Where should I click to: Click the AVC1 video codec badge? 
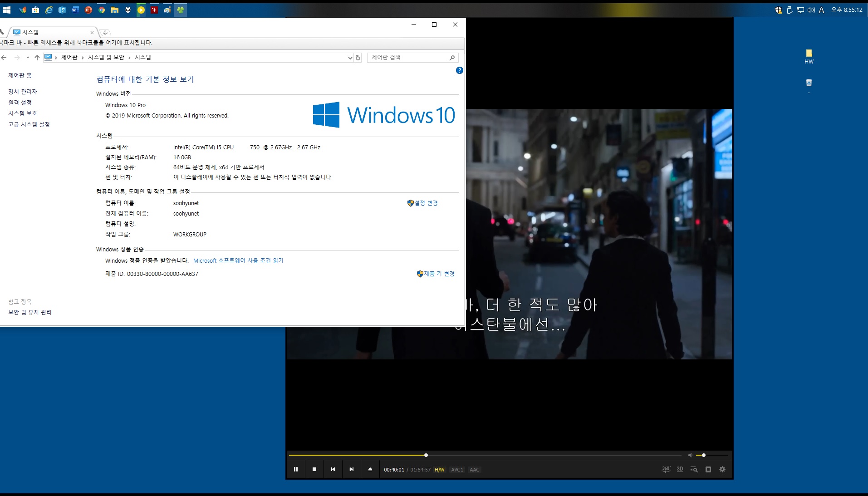(x=457, y=470)
